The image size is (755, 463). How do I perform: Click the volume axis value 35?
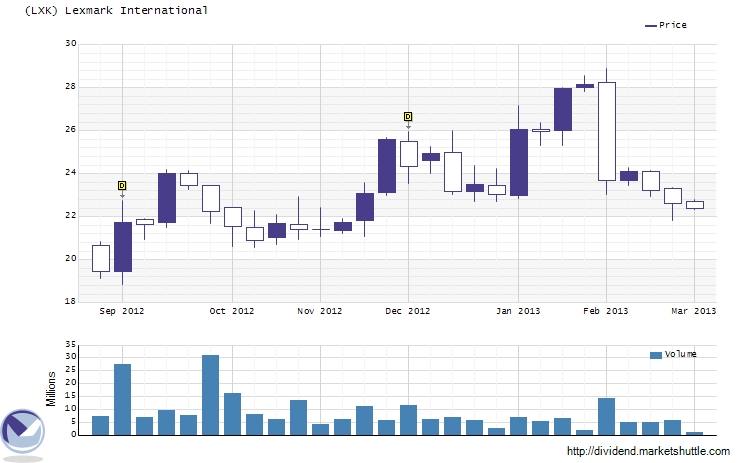(x=71, y=344)
